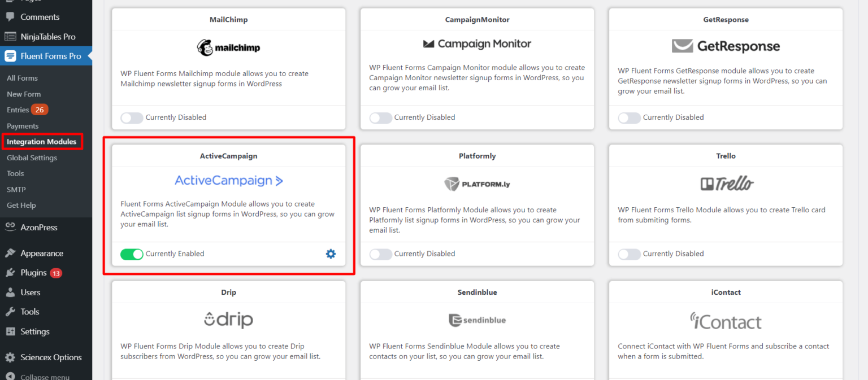
Task: Click the Users person icon
Action: click(10, 292)
